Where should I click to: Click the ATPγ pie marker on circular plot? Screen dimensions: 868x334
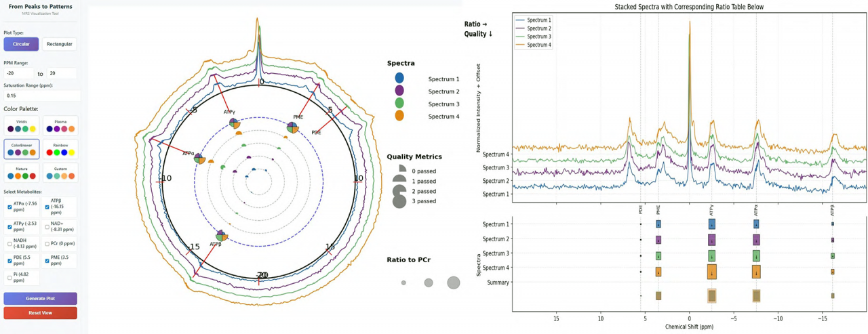pyautogui.click(x=234, y=123)
